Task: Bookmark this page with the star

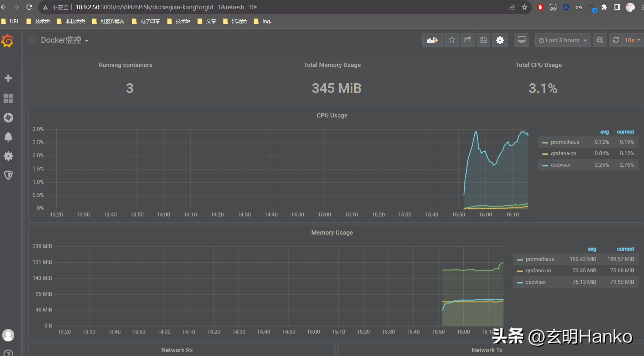Action: coord(524,7)
